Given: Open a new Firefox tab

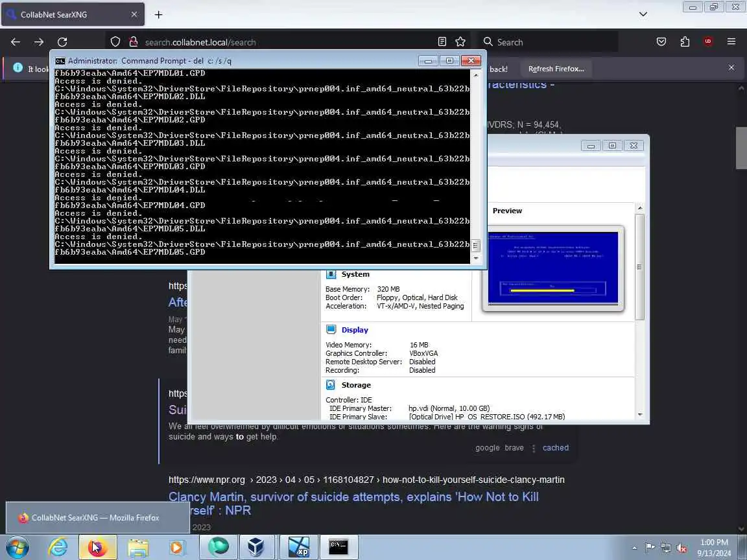Looking at the screenshot, I should [x=158, y=15].
